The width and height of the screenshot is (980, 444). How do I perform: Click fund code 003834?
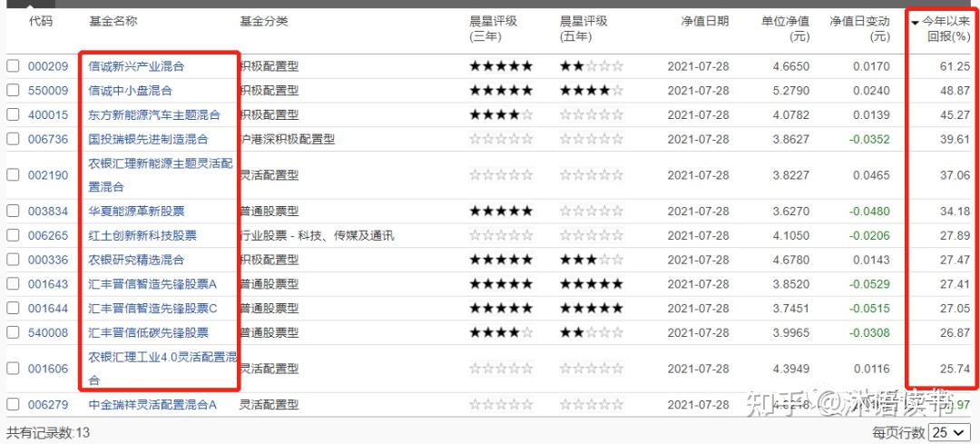coord(48,212)
